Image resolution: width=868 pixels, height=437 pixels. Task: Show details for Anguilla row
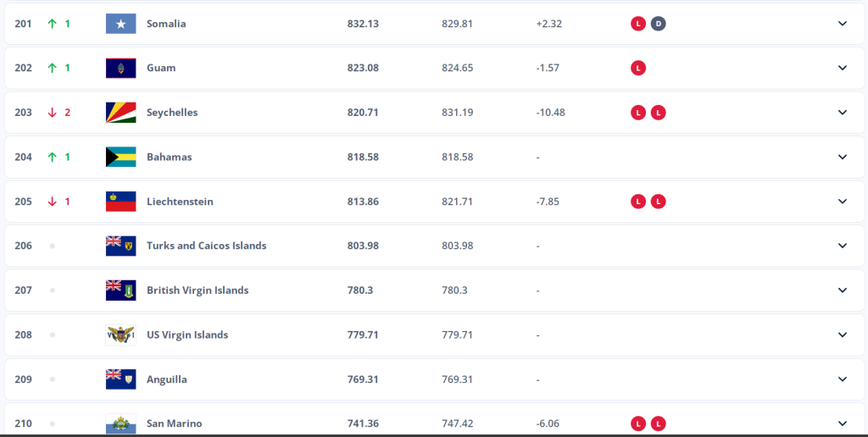(x=842, y=379)
